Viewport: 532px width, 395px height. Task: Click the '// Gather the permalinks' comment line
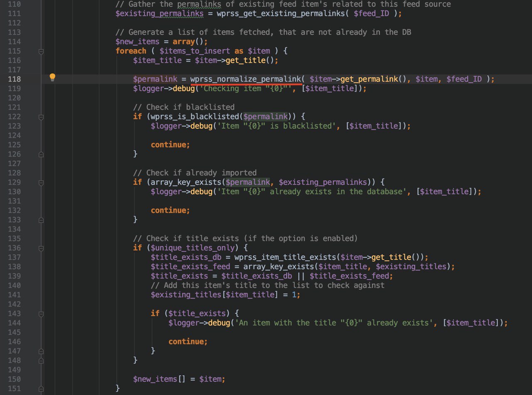pos(283,4)
